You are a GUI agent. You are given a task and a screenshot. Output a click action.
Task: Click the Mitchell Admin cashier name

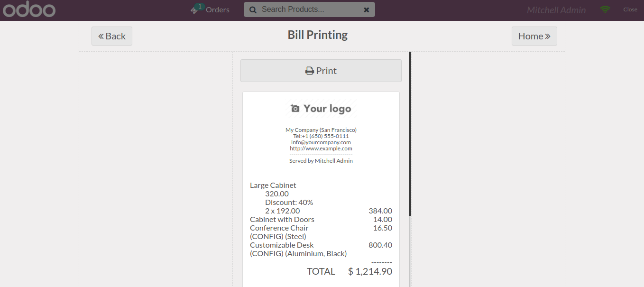556,10
